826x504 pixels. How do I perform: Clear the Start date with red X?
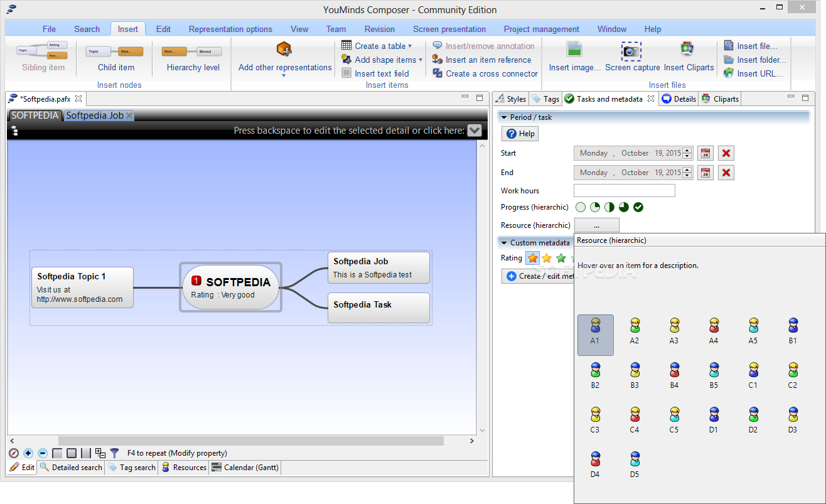click(726, 153)
